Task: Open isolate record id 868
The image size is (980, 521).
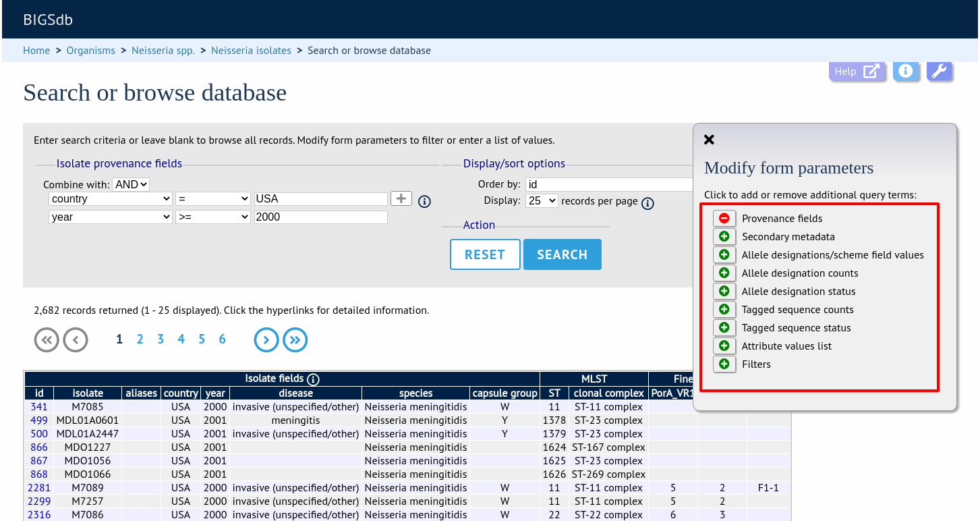Action: (x=39, y=474)
